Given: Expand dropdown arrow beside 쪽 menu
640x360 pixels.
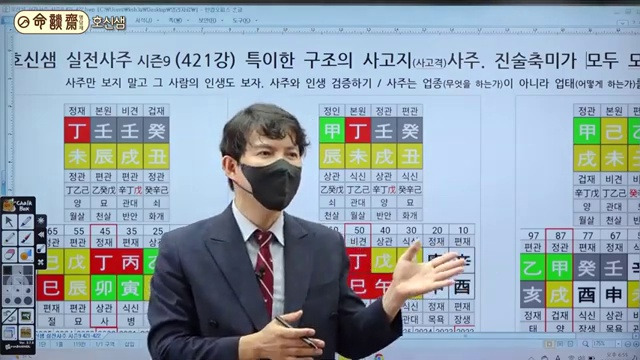Looking at the screenshot, I should [x=188, y=20].
